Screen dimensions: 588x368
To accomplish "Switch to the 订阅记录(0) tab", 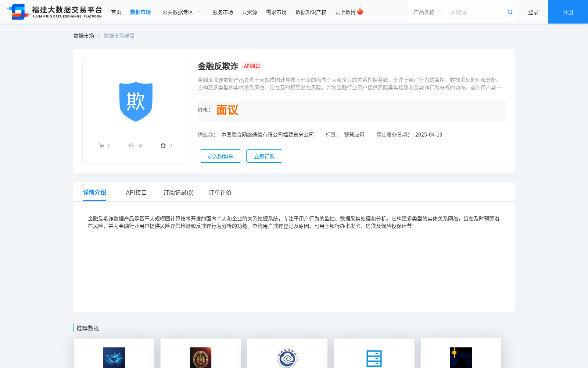I will (179, 192).
